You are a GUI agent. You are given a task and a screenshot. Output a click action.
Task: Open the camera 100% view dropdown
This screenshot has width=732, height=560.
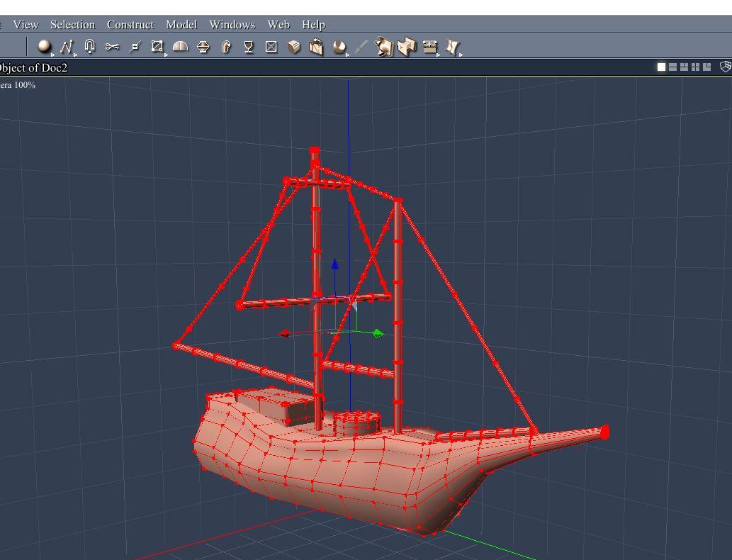(18, 84)
